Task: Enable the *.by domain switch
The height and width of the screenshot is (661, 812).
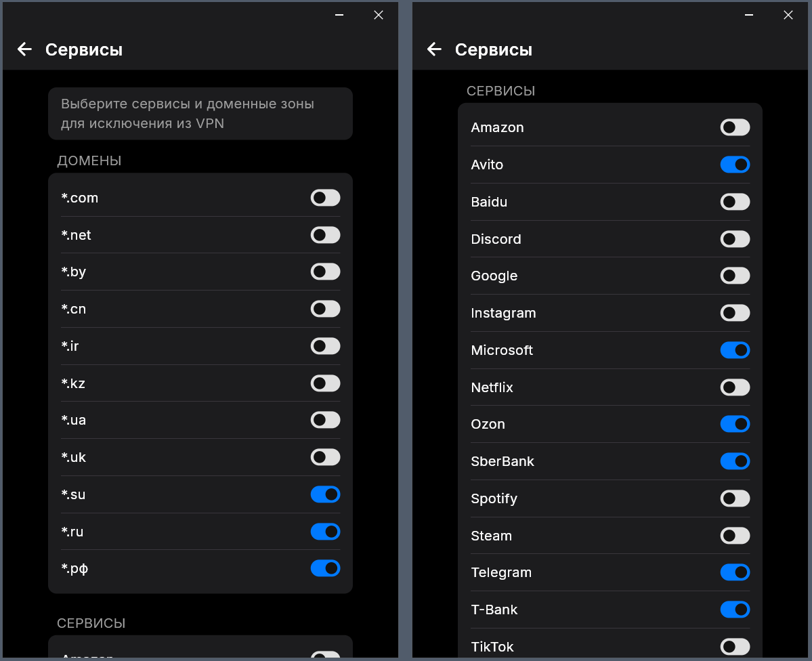Action: tap(325, 272)
